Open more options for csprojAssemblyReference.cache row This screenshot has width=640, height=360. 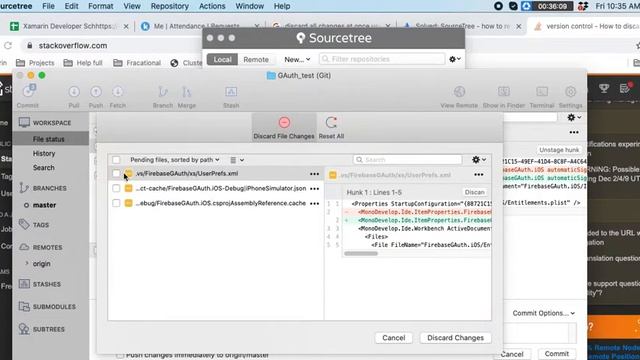click(x=314, y=203)
